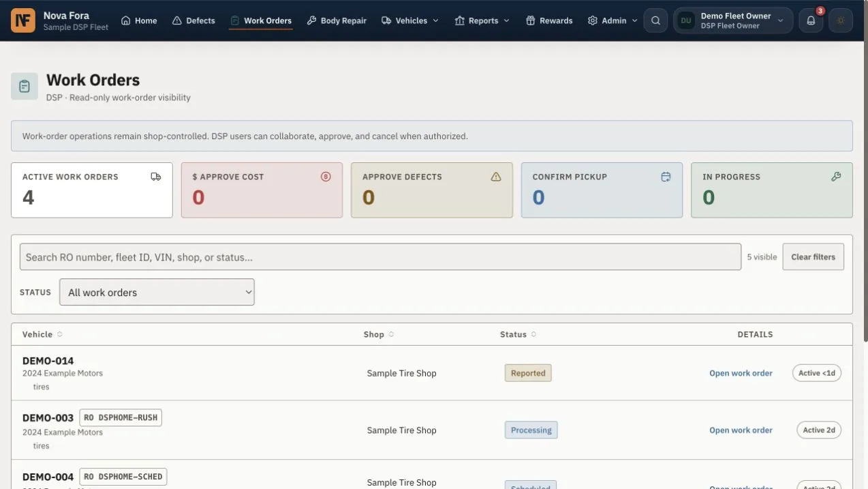Click the Clear filters button

click(x=813, y=257)
